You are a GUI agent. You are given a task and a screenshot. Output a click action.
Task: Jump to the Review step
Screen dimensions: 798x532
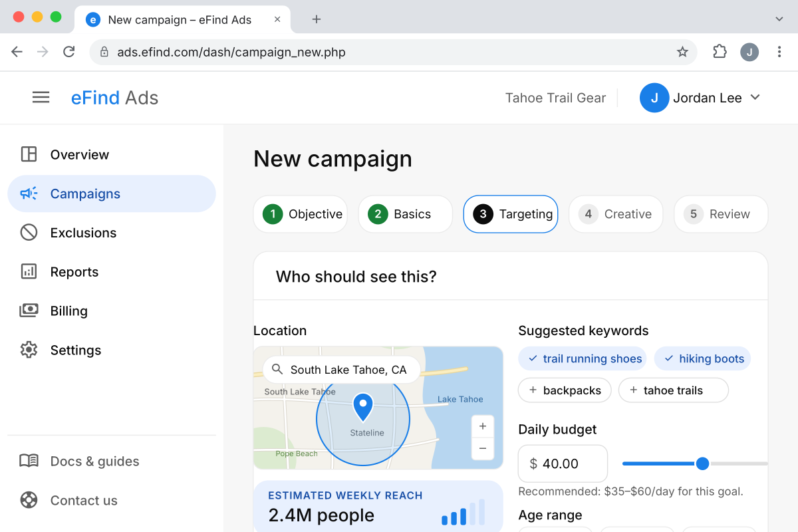tap(721, 214)
